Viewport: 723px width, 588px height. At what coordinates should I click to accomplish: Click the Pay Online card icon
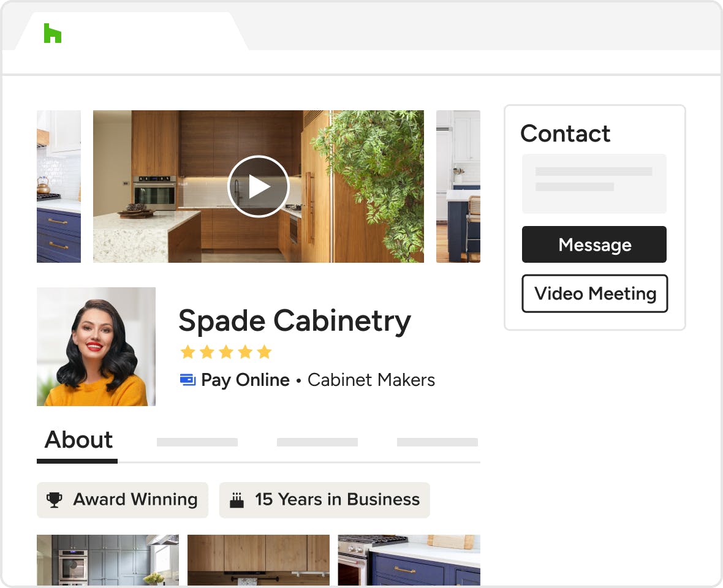[187, 380]
